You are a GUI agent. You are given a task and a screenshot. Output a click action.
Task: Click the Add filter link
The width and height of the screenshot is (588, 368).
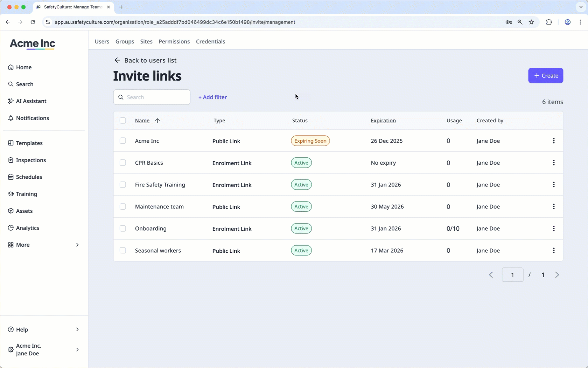[212, 97]
